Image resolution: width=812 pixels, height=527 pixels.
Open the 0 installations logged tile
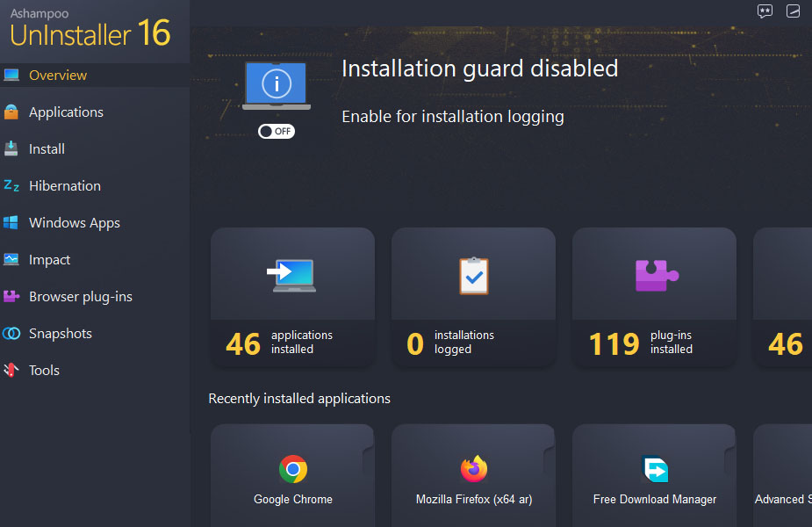click(473, 298)
